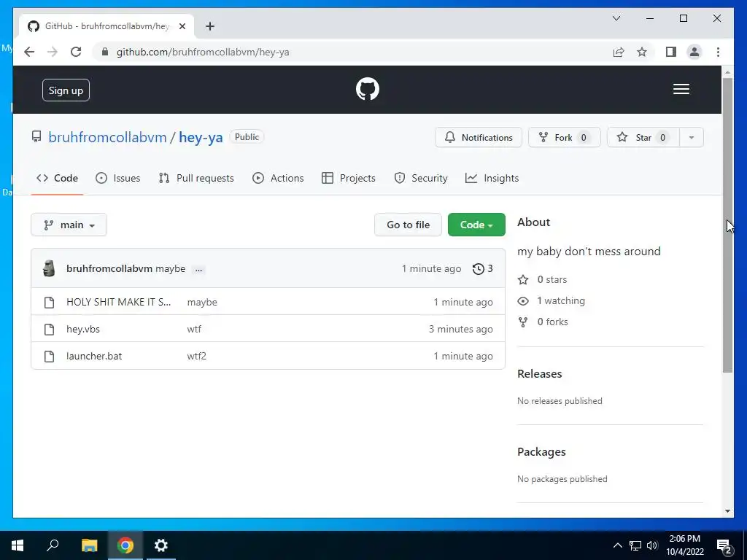Click the Go to file button
This screenshot has width=747, height=560.
coord(408,225)
